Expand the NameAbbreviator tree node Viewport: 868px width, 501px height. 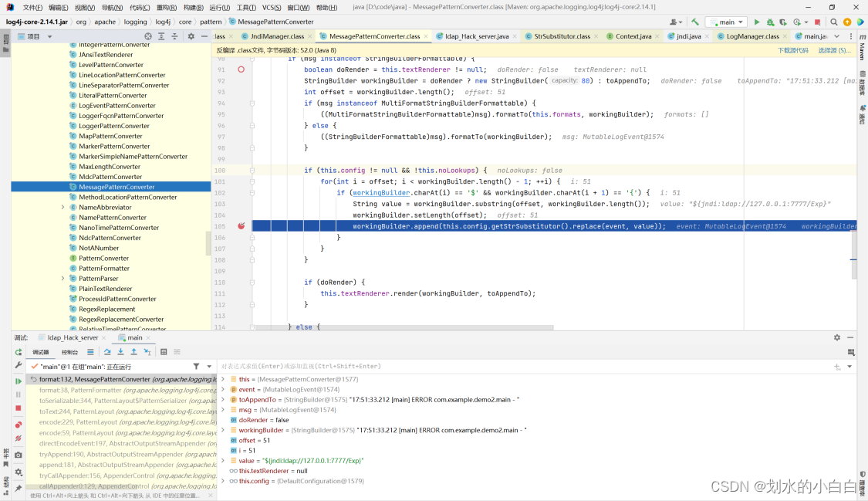(x=62, y=208)
